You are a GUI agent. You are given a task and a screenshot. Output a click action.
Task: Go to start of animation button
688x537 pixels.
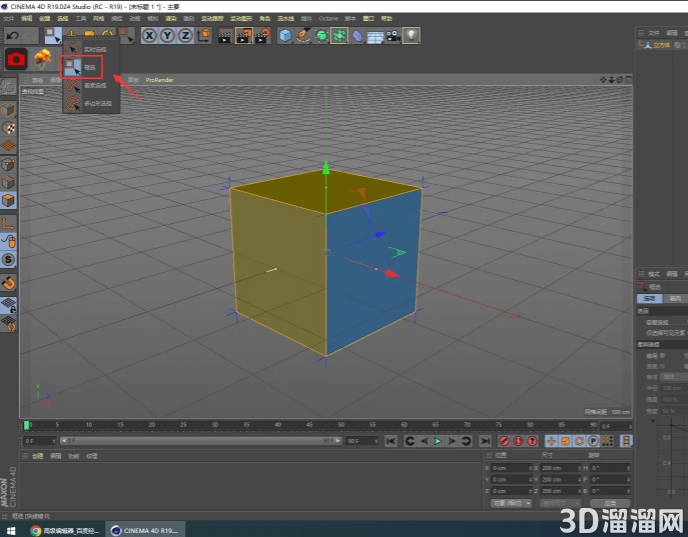tap(391, 441)
